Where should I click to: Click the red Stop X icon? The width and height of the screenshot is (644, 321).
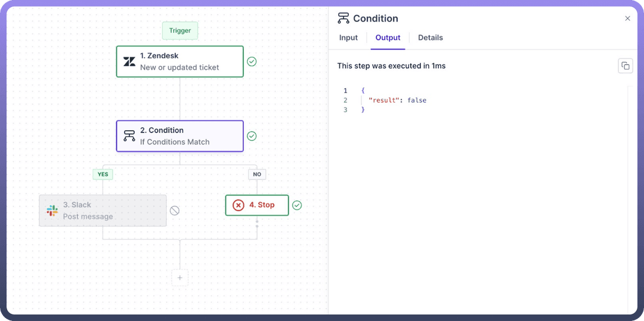(x=238, y=205)
